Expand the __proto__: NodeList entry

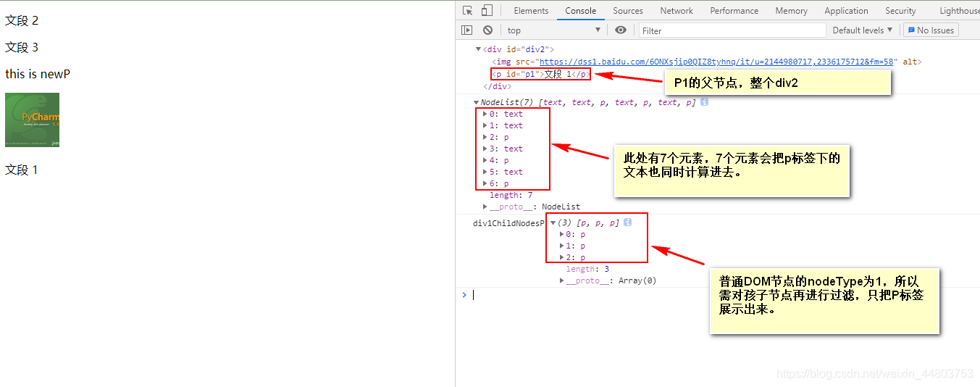coord(485,207)
